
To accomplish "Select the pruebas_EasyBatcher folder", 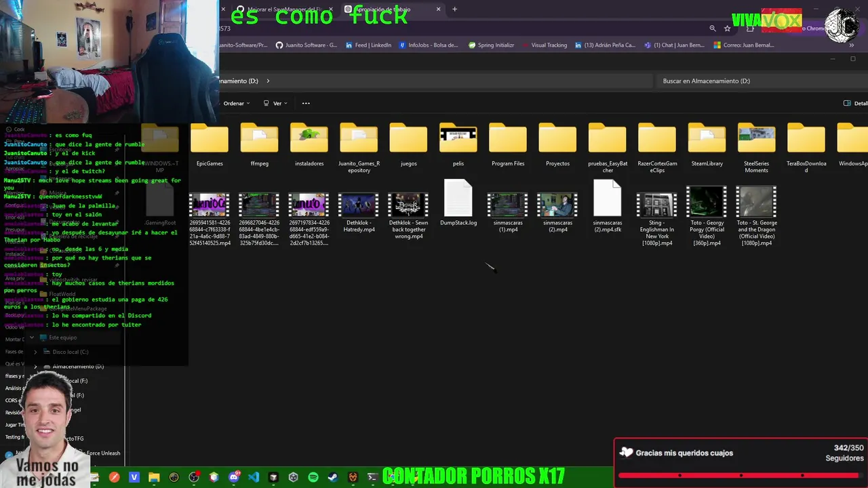I will coord(607,147).
